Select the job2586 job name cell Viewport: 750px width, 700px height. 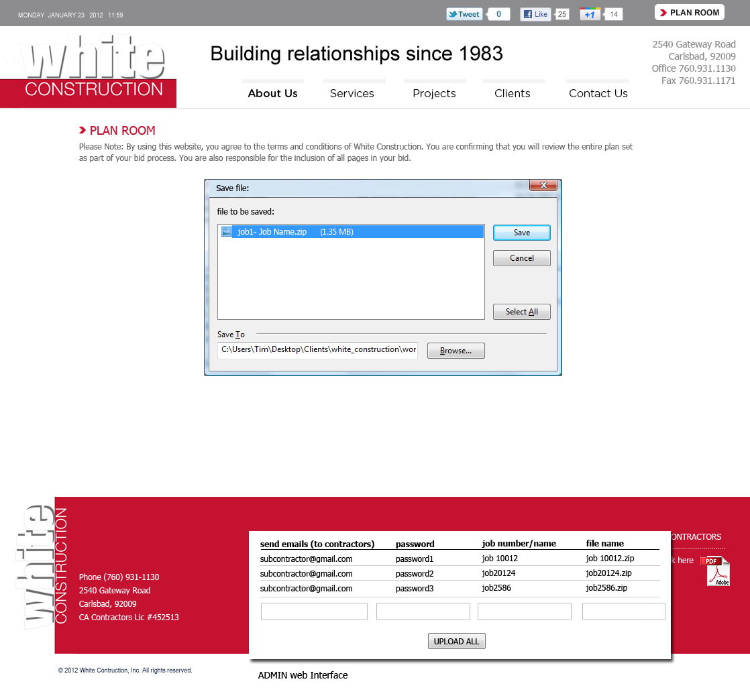pos(496,588)
